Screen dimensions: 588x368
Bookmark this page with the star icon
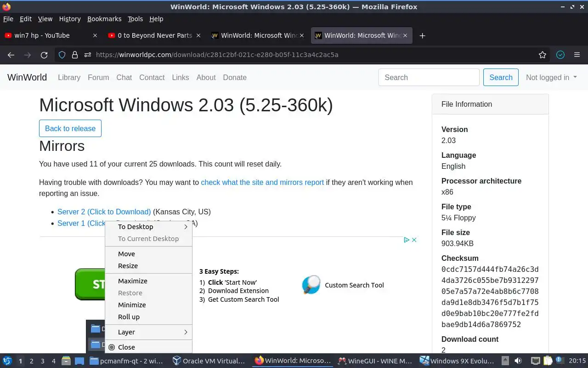click(543, 55)
